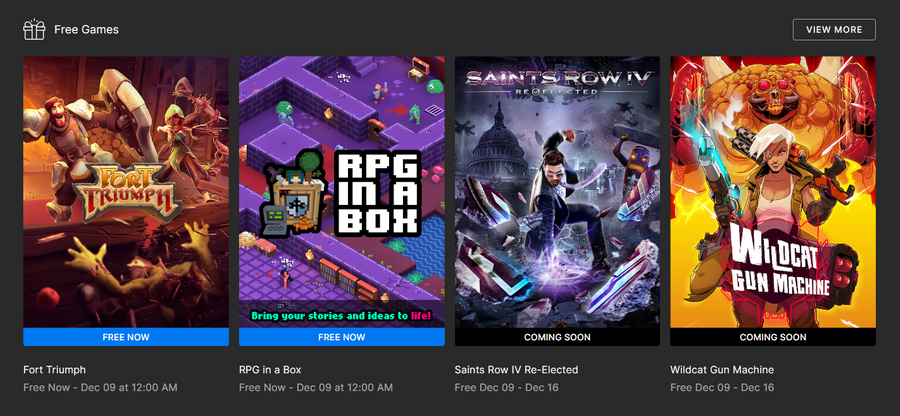Click Saints Row IV Dec 09 - Dec 16 text

pos(506,387)
